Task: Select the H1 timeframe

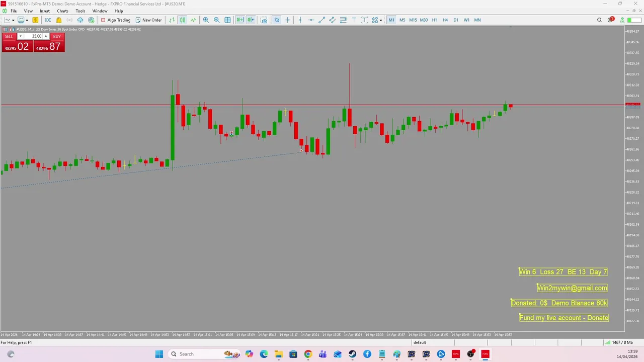Action: coord(434,20)
